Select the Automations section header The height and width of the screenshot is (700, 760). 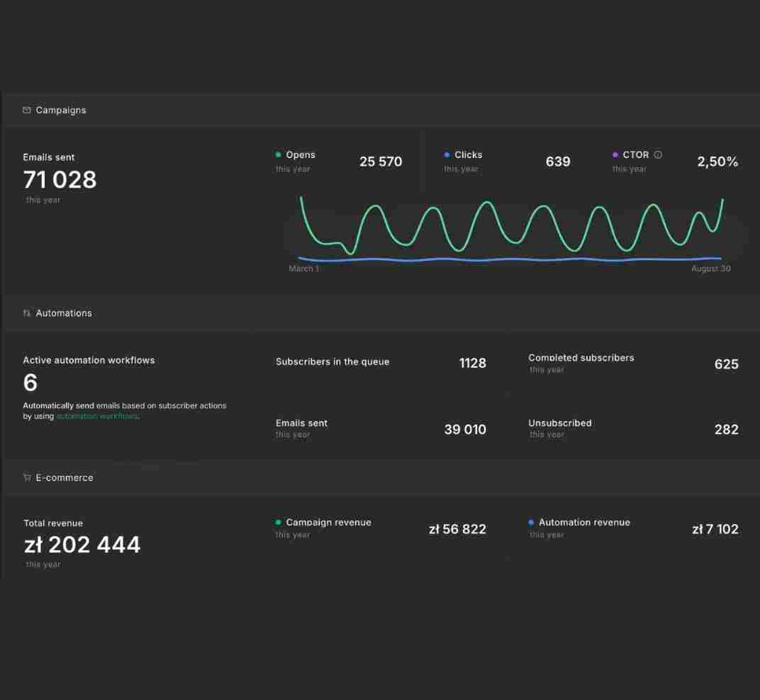pyautogui.click(x=380, y=313)
